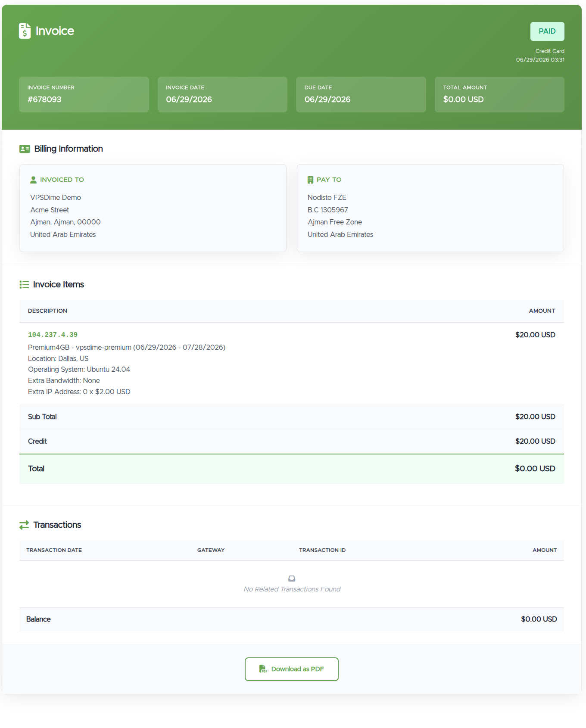Click the invoice dollar document icon
Screen dimensions: 586x728
25,31
